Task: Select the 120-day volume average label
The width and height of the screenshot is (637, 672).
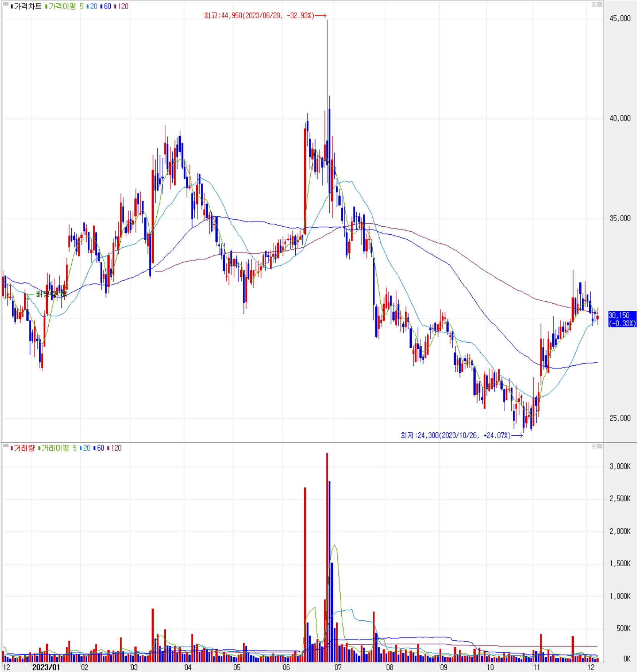Action: pos(116,448)
